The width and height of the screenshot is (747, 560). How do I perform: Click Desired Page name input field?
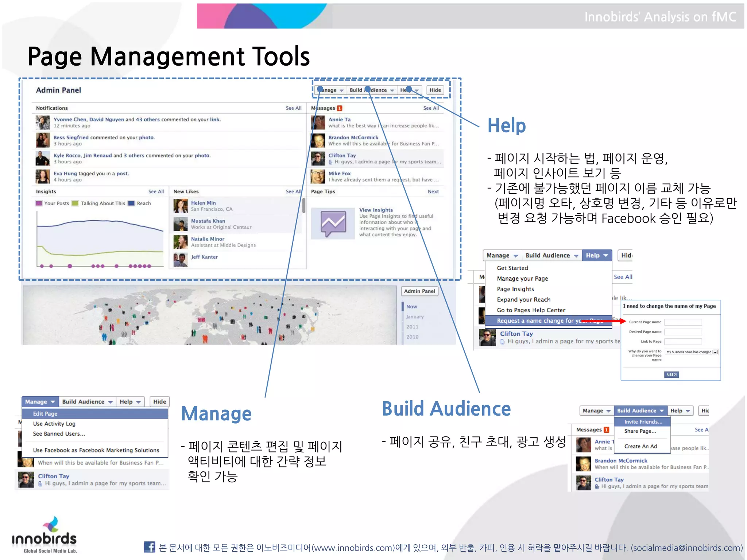(683, 332)
